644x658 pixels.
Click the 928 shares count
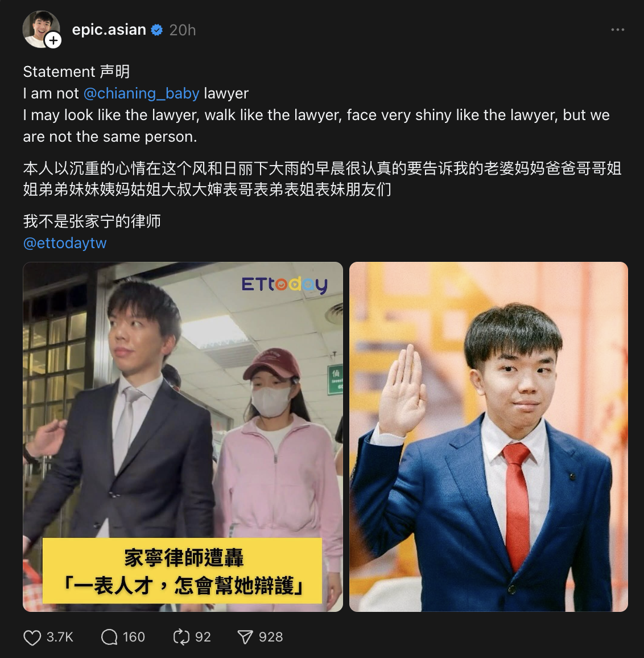[x=271, y=637]
